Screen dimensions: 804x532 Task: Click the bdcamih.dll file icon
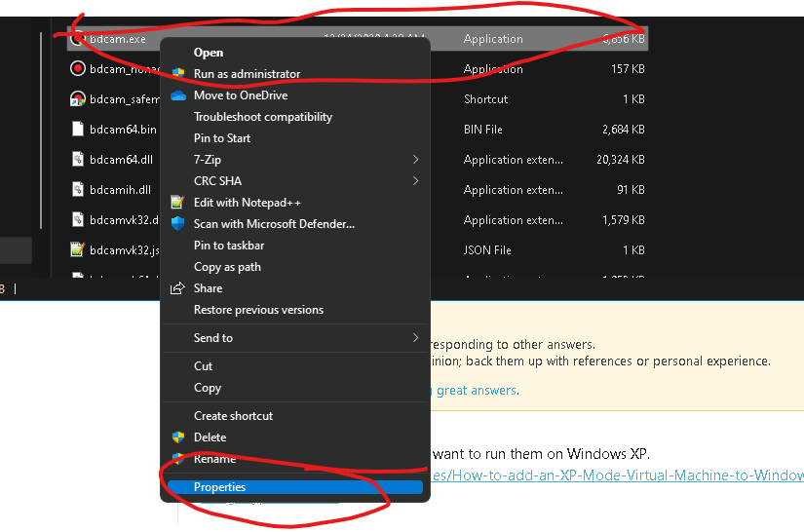pos(77,189)
